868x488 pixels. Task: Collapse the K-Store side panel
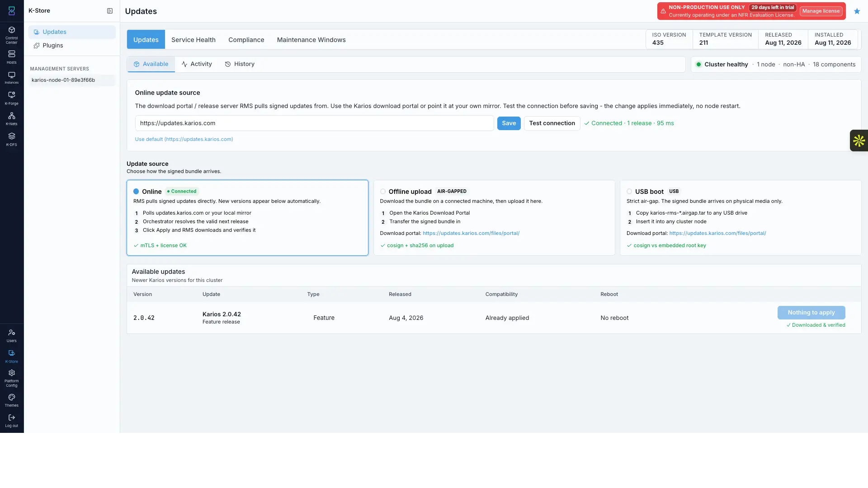coord(110,11)
